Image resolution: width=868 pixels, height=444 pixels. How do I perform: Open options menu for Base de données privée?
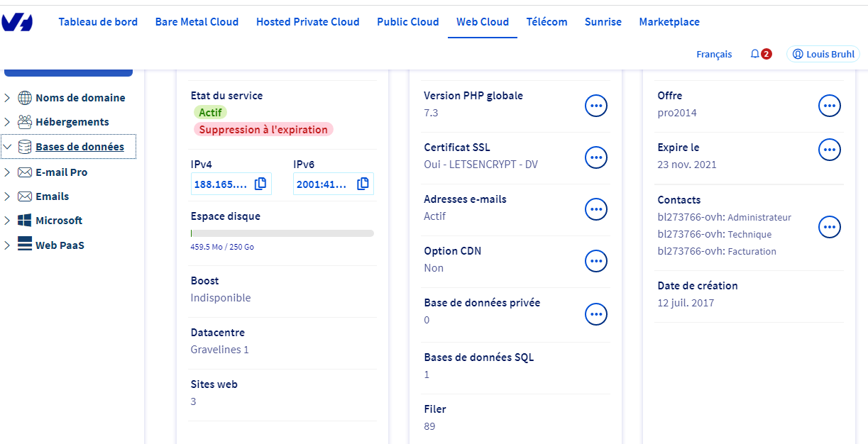pos(596,313)
